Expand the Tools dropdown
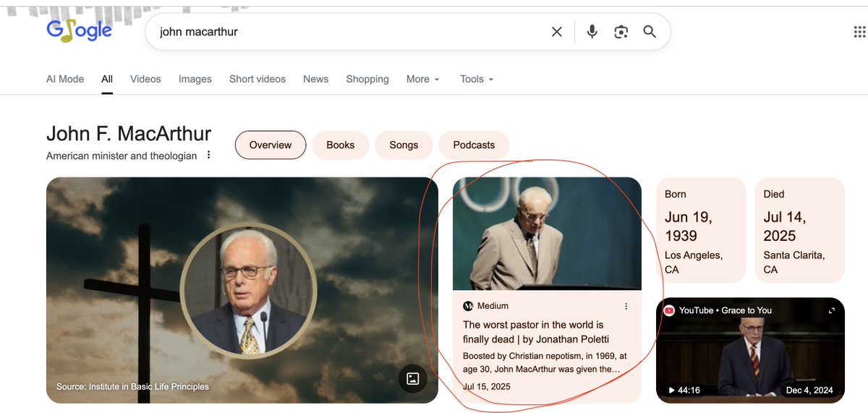 point(477,79)
